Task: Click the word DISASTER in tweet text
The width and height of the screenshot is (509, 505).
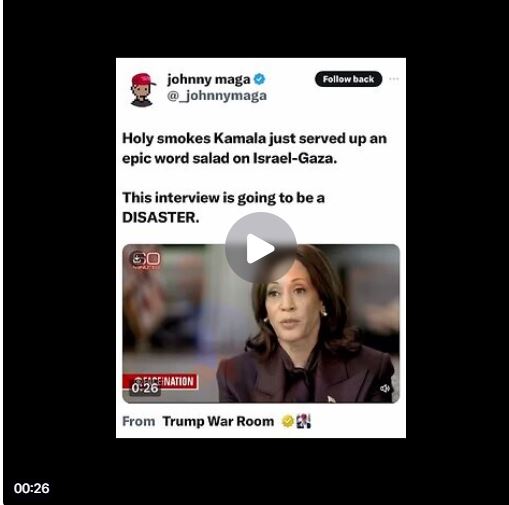Action: [161, 218]
